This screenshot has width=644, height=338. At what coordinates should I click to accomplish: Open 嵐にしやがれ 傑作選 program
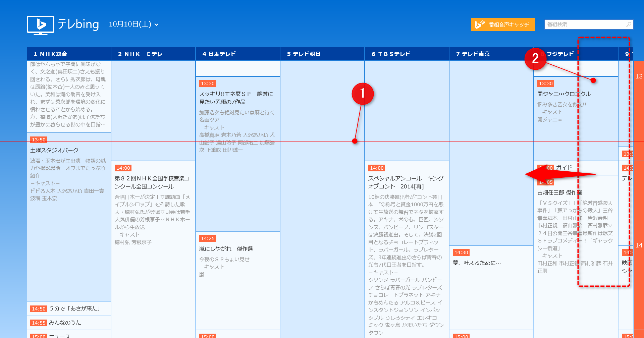[x=226, y=249]
